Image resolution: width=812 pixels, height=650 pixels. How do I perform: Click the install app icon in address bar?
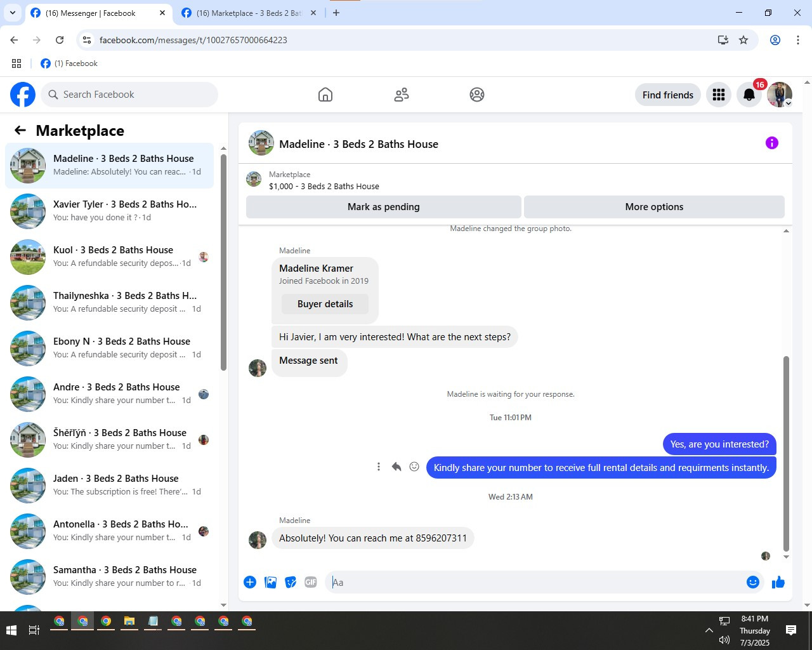(x=723, y=40)
